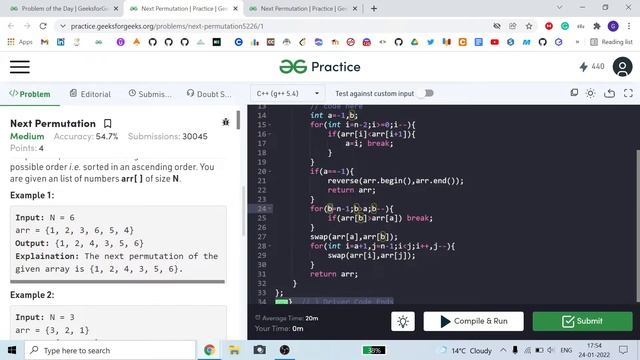Viewport: 640px width, 360px height.
Task: Click the Windows search box
Action: coord(110,350)
